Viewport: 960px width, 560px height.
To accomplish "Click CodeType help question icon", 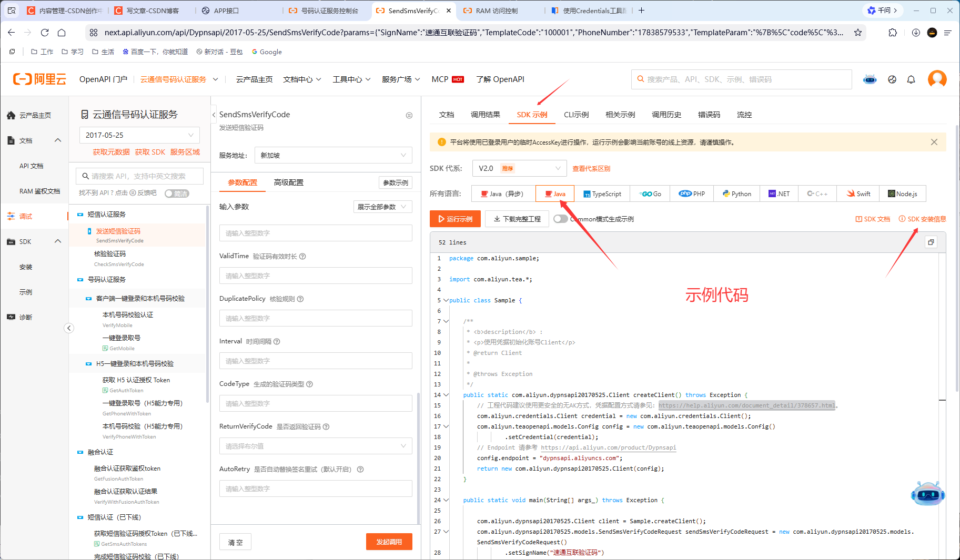I will [309, 384].
